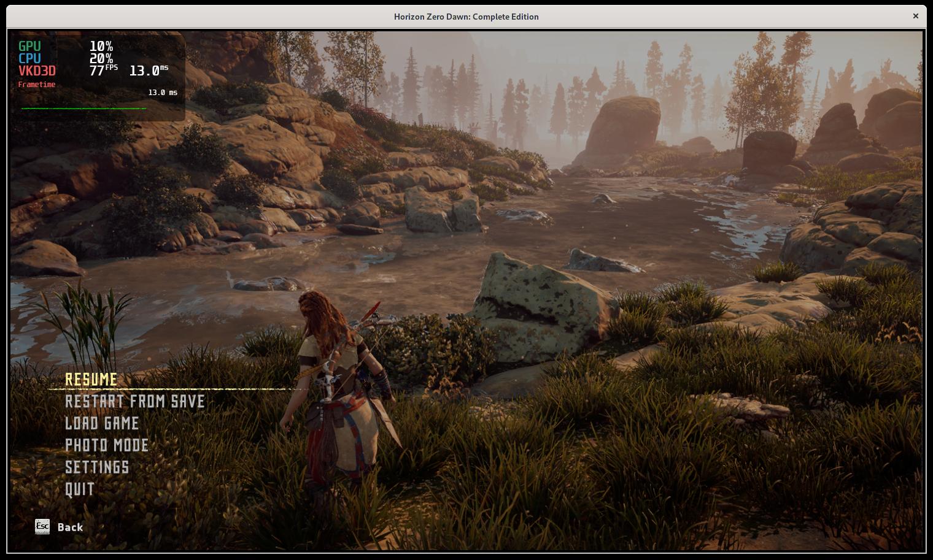Image resolution: width=933 pixels, height=560 pixels.
Task: Click the 77 FPS readout
Action: [x=103, y=70]
